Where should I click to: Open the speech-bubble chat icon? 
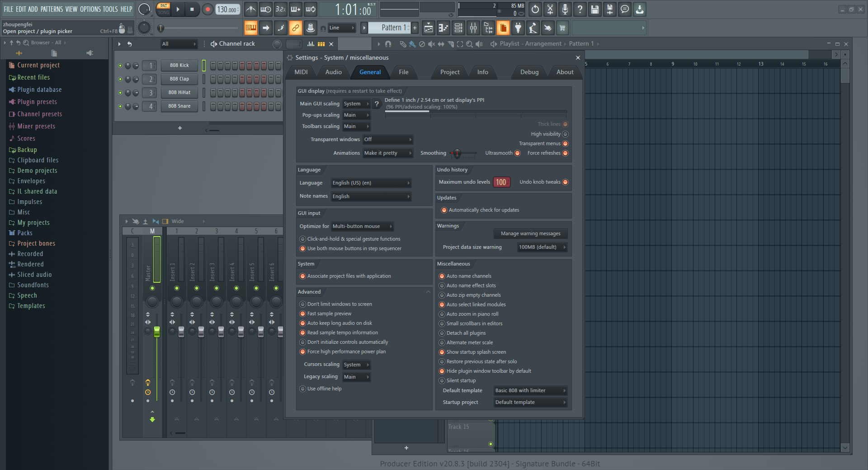pyautogui.click(x=625, y=9)
